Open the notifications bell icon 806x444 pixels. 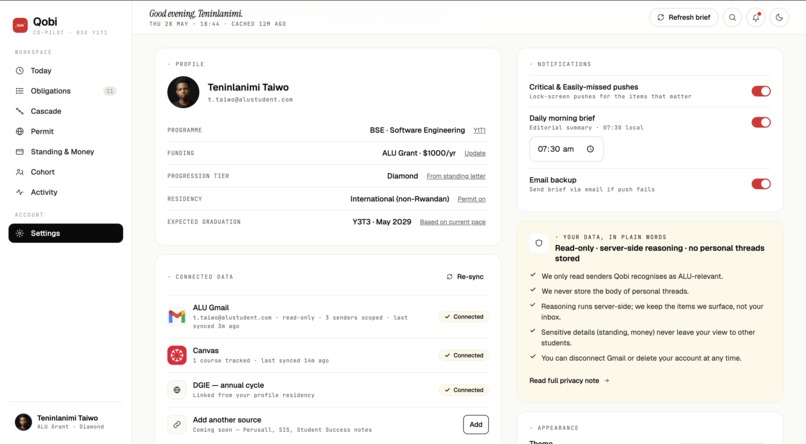pyautogui.click(x=756, y=17)
